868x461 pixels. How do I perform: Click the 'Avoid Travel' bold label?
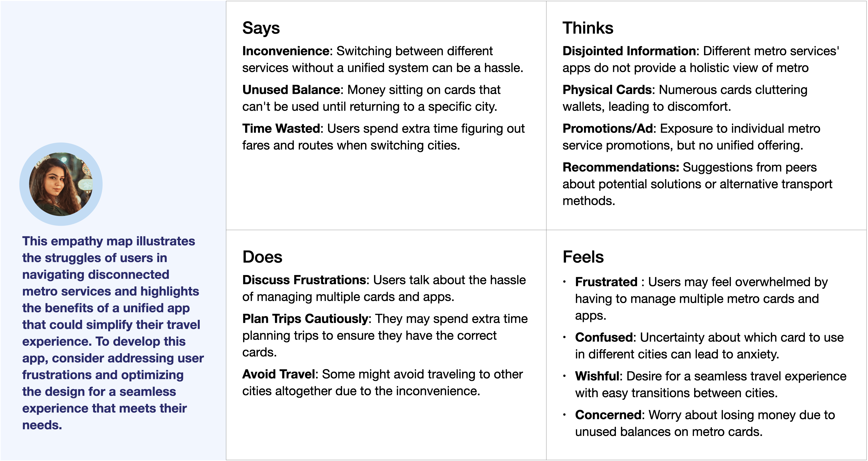[279, 375]
